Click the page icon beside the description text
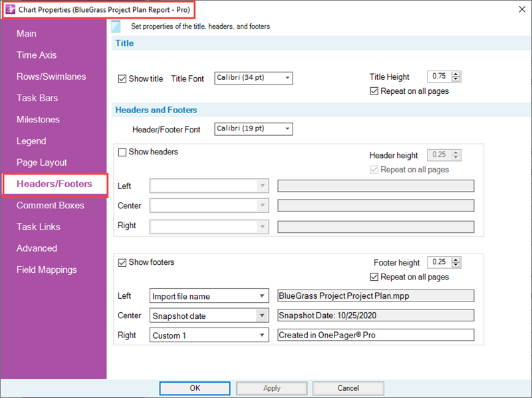This screenshot has width=532, height=398. pos(116,27)
